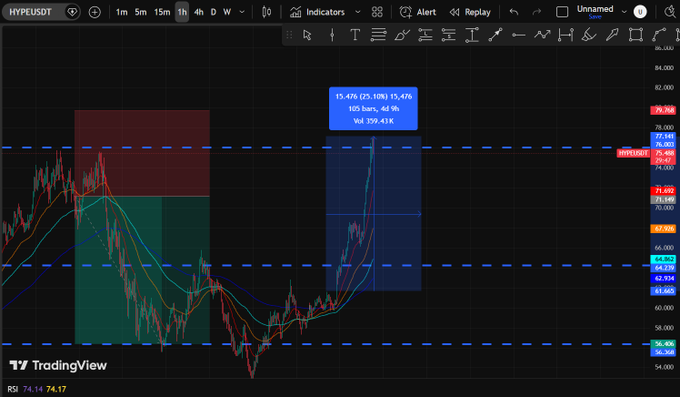Switch to the 1m timeframe
This screenshot has height=397, width=680.
[x=121, y=12]
